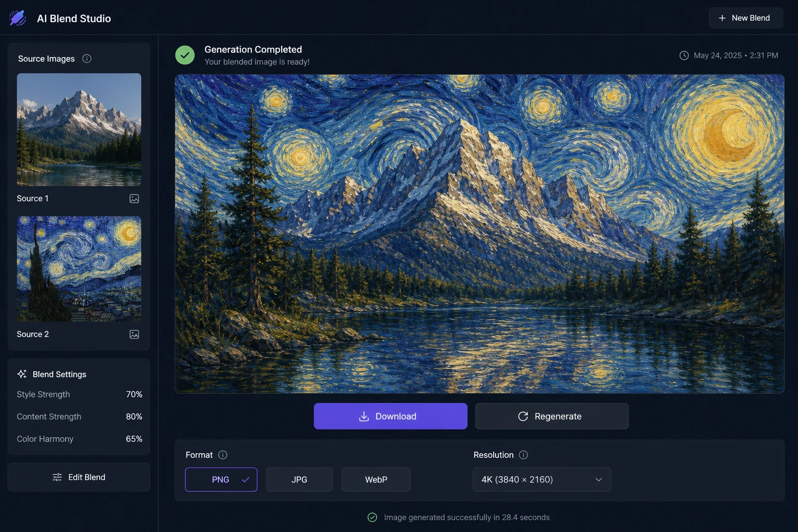Image resolution: width=798 pixels, height=532 pixels.
Task: Switch export format to WebP
Action: click(376, 480)
